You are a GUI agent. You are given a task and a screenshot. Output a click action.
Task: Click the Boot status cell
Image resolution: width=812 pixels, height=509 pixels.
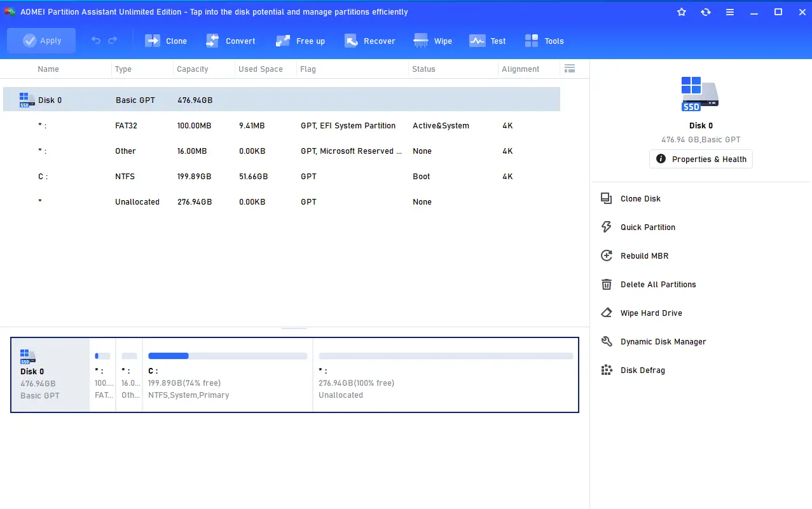pyautogui.click(x=421, y=177)
